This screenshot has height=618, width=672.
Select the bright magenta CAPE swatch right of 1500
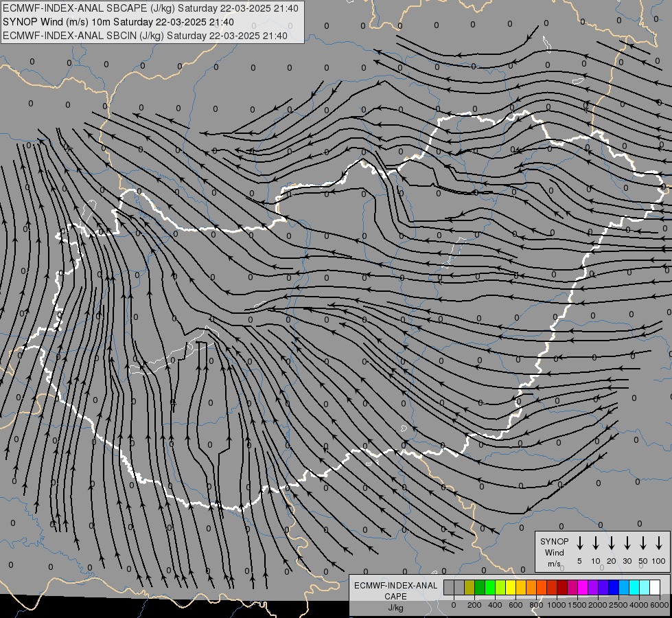coord(583,588)
